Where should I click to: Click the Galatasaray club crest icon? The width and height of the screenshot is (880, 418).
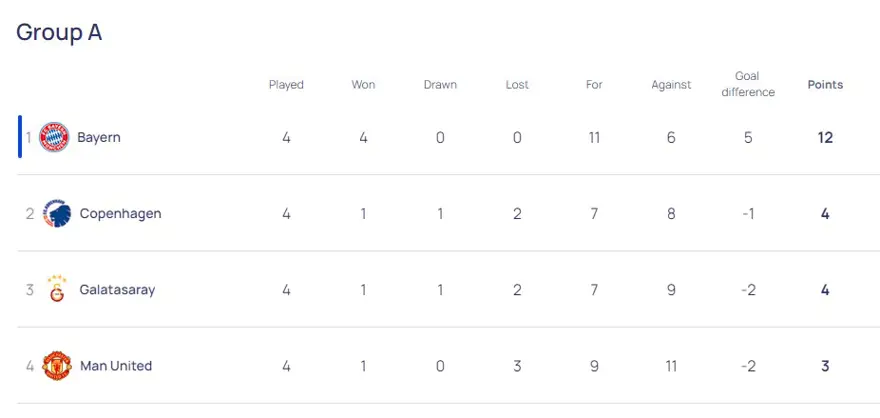click(x=56, y=289)
